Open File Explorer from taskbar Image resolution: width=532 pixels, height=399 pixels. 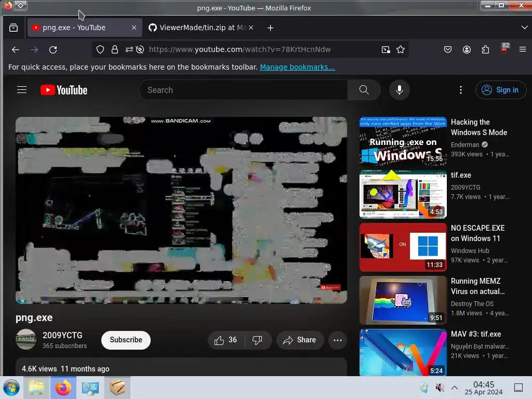36,388
